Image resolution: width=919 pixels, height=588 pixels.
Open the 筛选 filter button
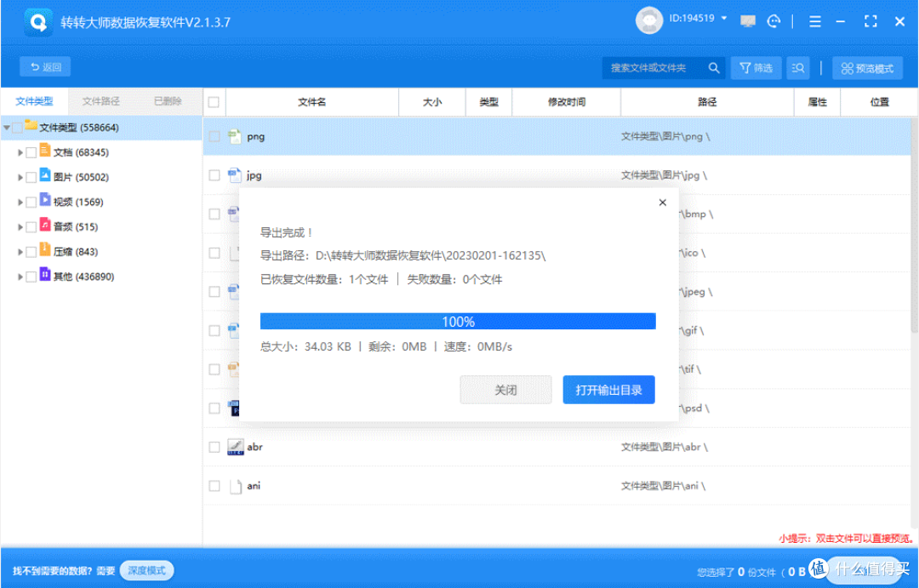point(756,68)
